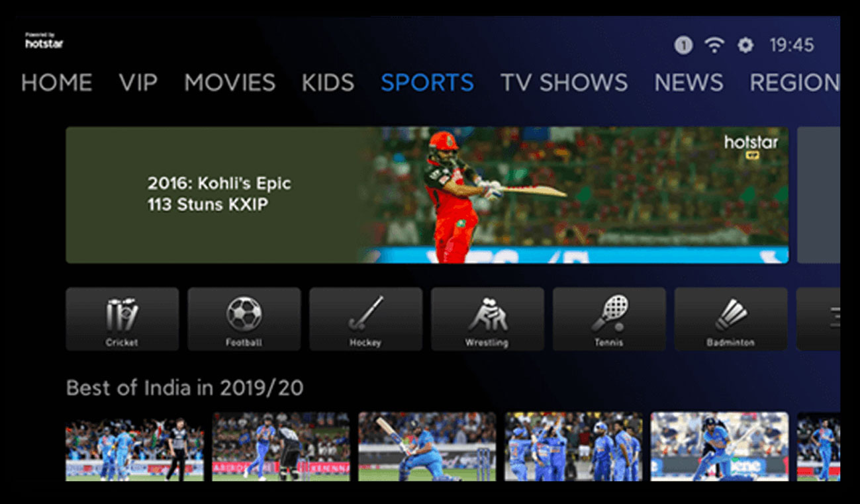Play the third Best of India batsman thumbnail

(x=427, y=446)
